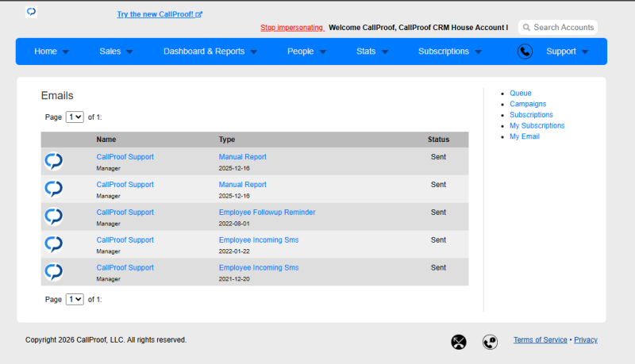This screenshot has width=635, height=364.
Task: Expand the Home dropdown arrow
Action: pos(66,52)
